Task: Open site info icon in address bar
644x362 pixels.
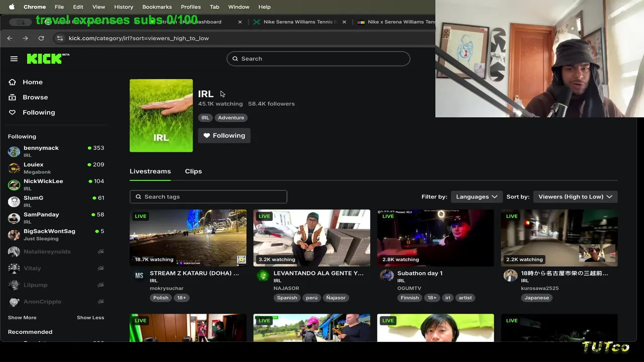Action: coord(59,38)
